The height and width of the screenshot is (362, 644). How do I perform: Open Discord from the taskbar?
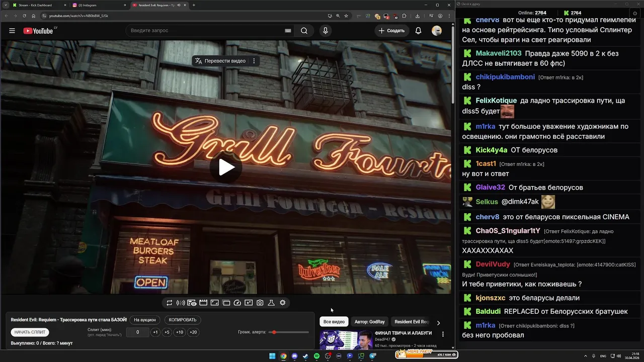coord(294,356)
